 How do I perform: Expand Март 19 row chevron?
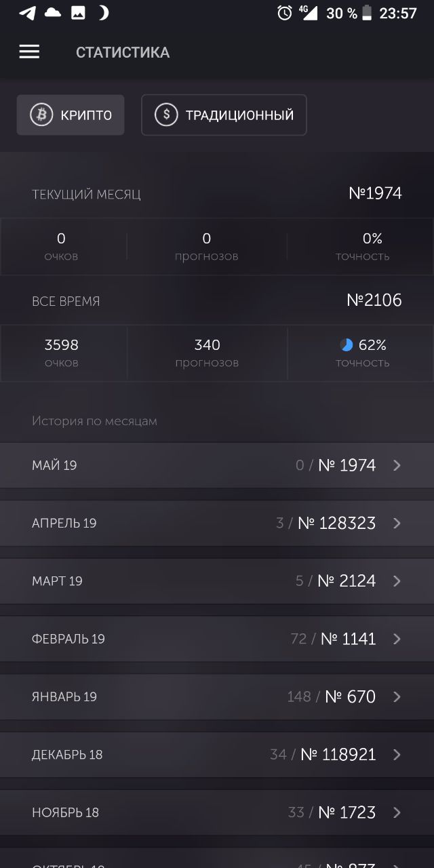tap(397, 581)
